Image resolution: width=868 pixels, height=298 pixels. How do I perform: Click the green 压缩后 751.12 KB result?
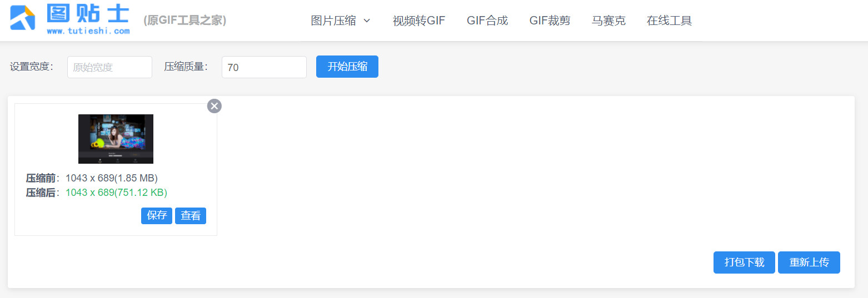coord(116,193)
